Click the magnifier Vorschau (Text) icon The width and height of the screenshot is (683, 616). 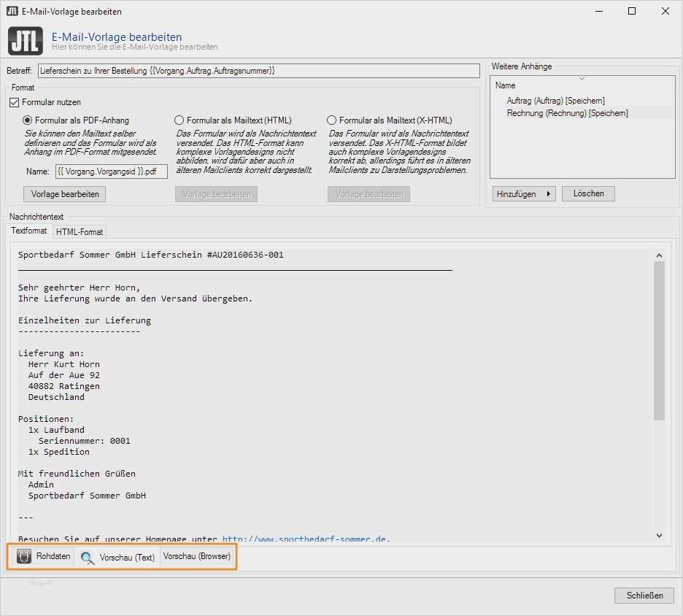(88, 558)
